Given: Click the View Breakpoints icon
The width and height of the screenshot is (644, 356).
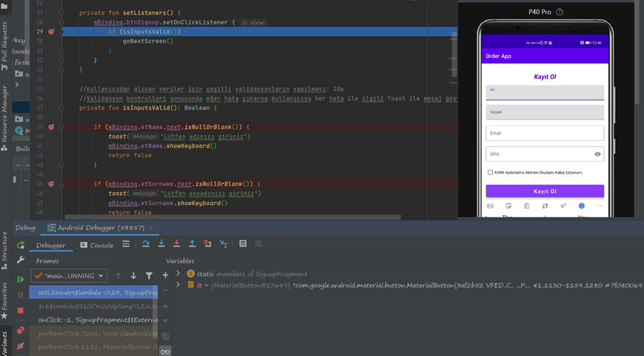Looking at the screenshot, I should (x=20, y=330).
